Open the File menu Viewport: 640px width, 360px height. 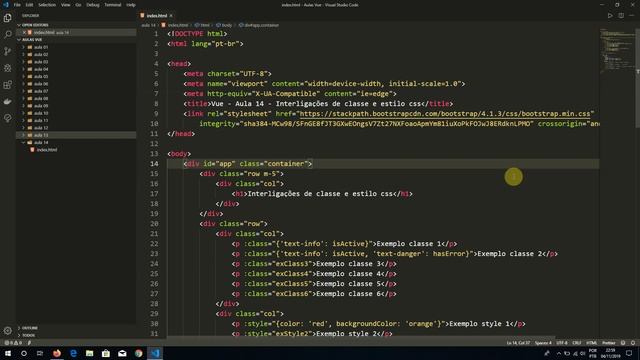tap(17, 5)
